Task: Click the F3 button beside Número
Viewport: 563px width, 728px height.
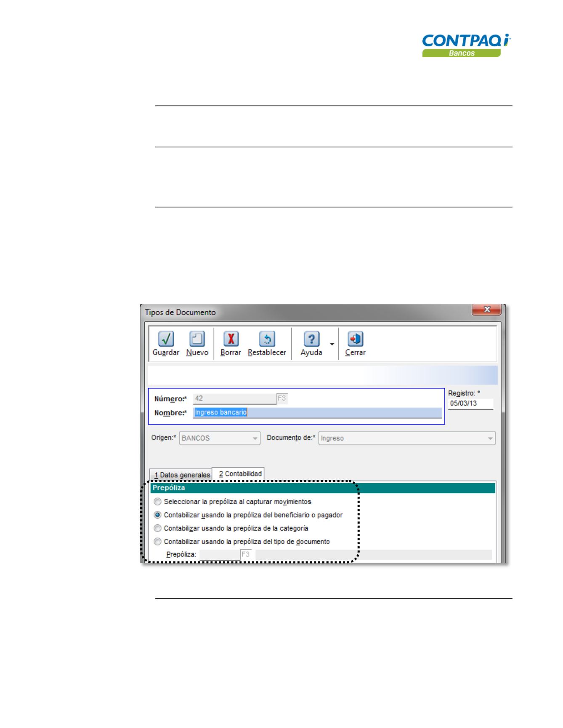Action: pyautogui.click(x=282, y=398)
